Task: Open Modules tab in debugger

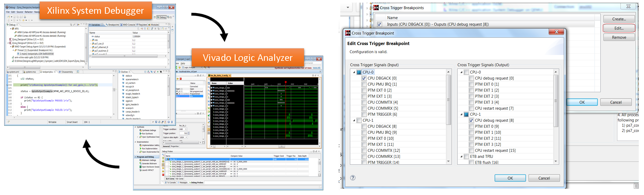Action: tap(154, 25)
